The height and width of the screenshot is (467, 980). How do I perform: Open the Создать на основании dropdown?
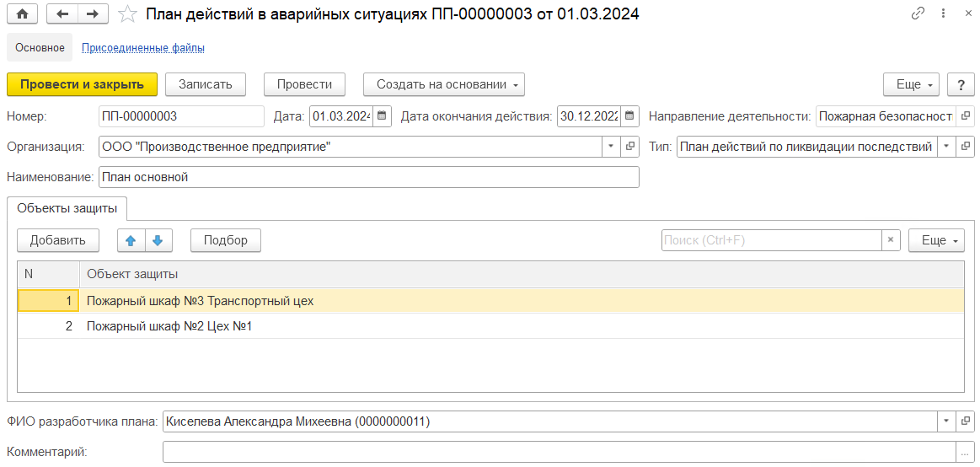click(x=444, y=84)
